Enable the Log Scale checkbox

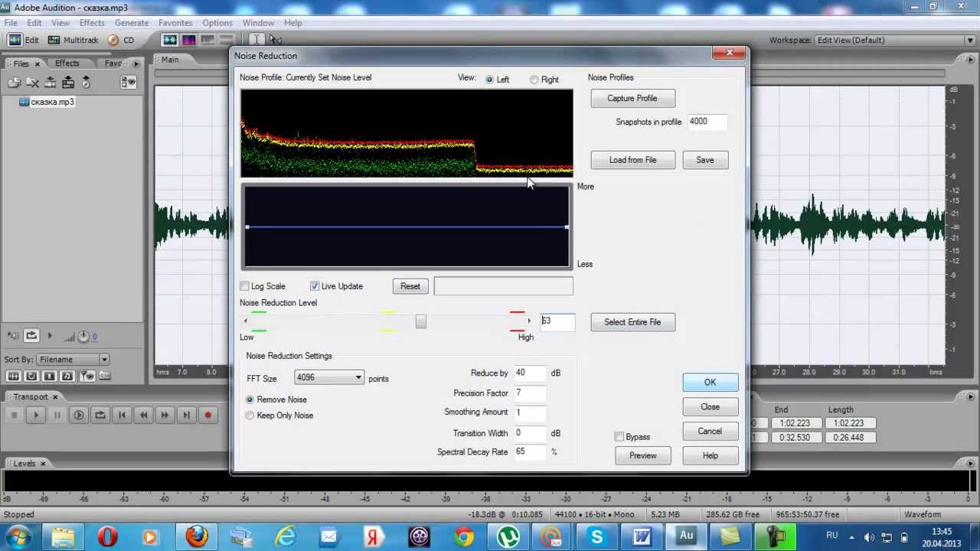(245, 286)
